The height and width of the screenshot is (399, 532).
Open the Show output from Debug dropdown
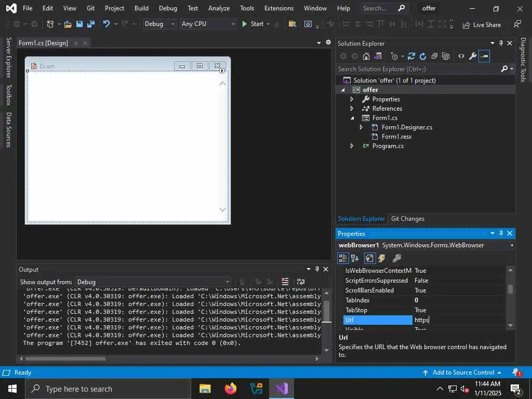tap(153, 282)
